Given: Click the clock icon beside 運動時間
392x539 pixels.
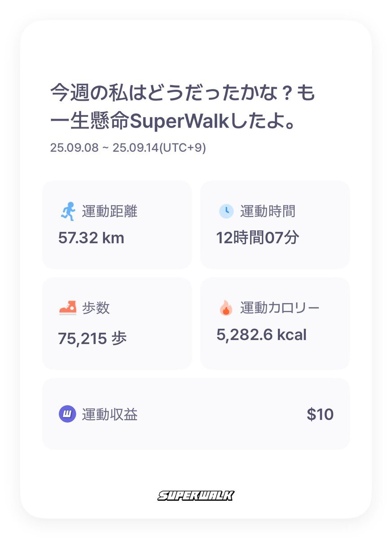Looking at the screenshot, I should coord(226,211).
